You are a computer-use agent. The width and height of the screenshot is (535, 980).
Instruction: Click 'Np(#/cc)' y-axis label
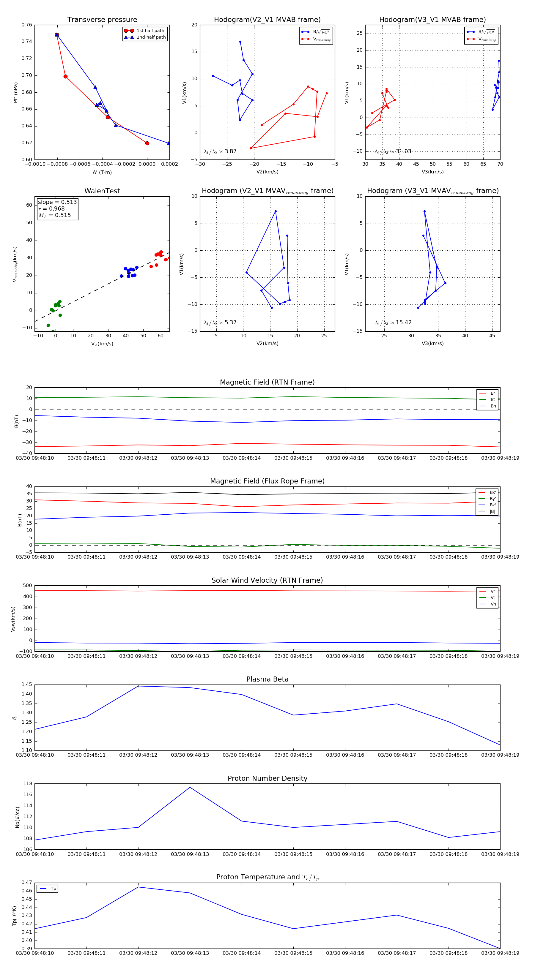tap(17, 817)
